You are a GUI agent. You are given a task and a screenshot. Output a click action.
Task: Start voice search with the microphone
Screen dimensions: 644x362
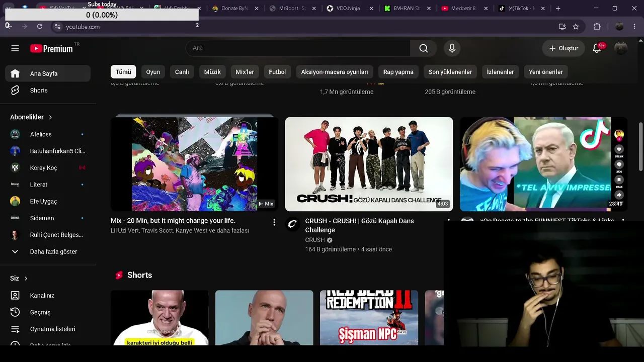pyautogui.click(x=452, y=48)
